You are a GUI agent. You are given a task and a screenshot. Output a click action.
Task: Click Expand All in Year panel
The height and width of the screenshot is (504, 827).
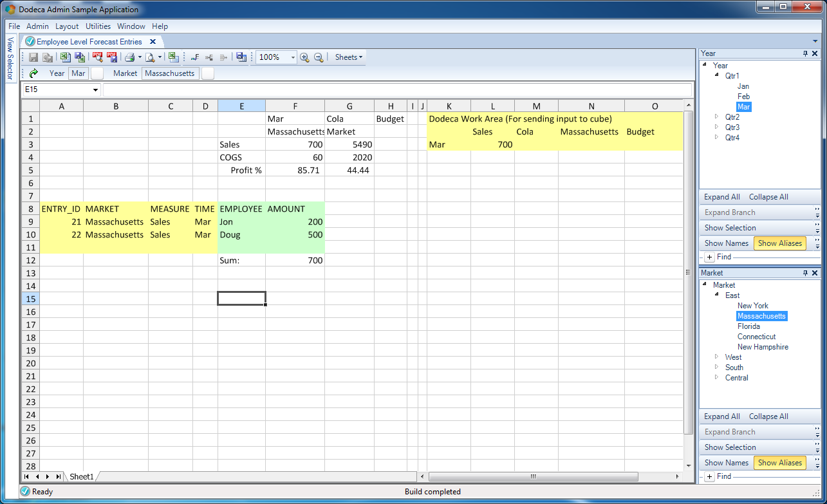pos(721,197)
